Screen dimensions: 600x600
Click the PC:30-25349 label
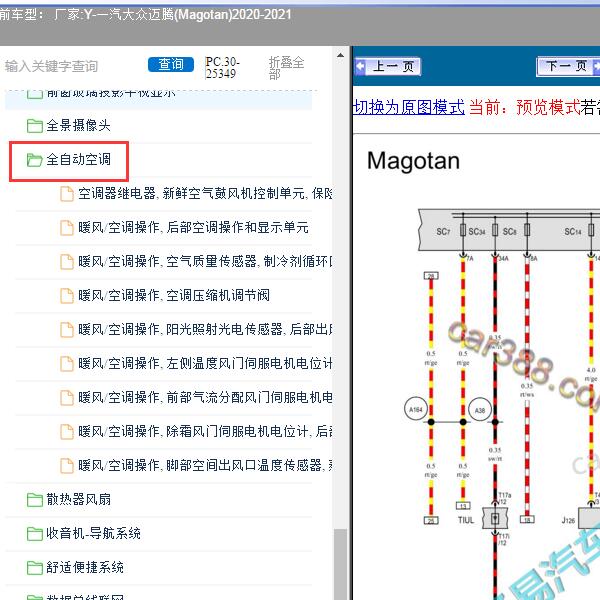pos(222,67)
